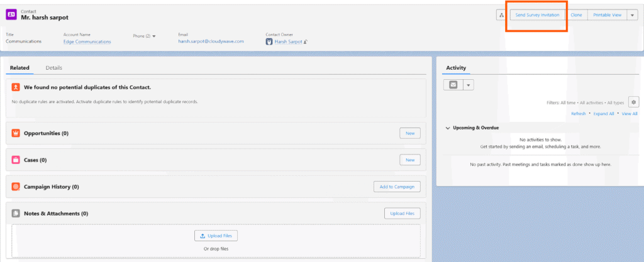644x262 pixels.
Task: Click Add to Campaign button
Action: click(x=396, y=187)
